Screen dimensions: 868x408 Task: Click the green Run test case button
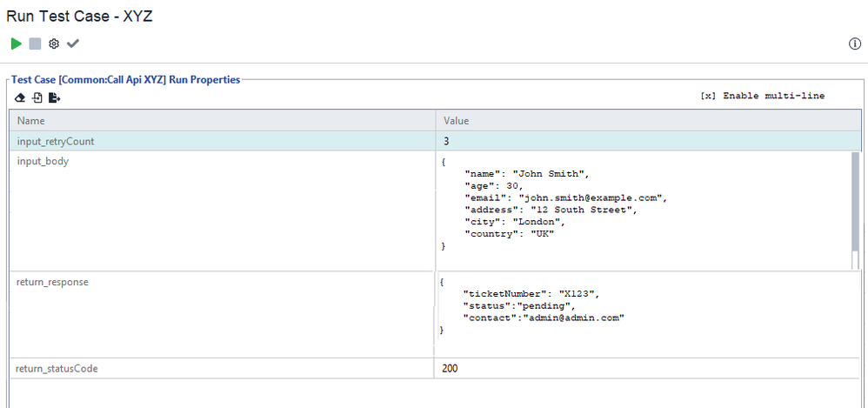17,43
